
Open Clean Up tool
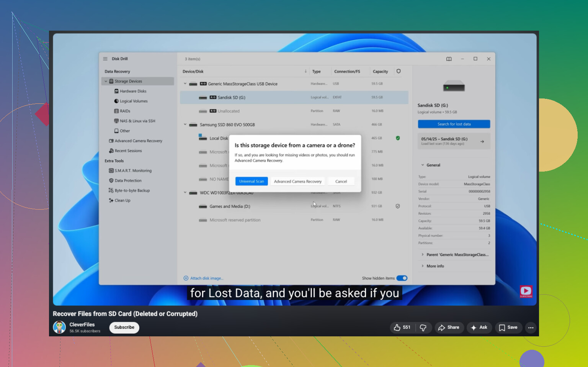point(122,201)
